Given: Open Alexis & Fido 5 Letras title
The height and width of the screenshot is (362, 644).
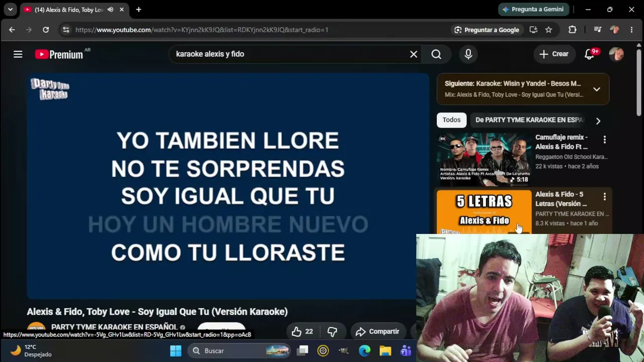Looking at the screenshot, I should (561, 199).
